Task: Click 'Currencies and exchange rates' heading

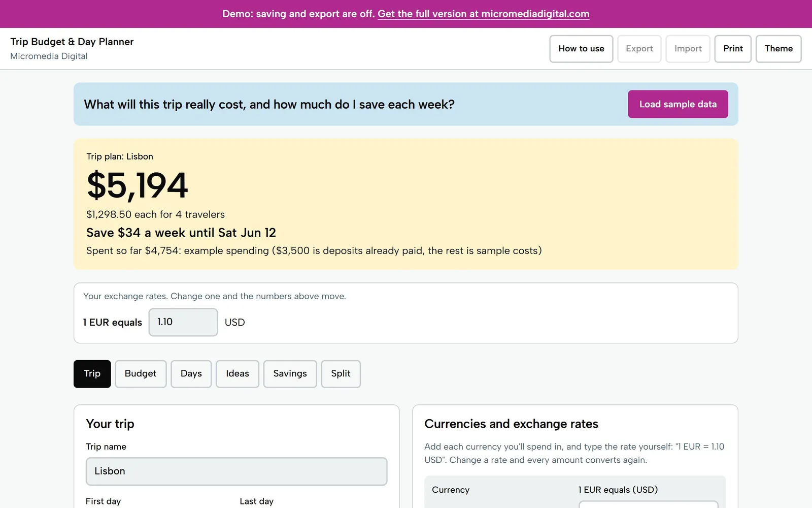Action: pos(511,424)
